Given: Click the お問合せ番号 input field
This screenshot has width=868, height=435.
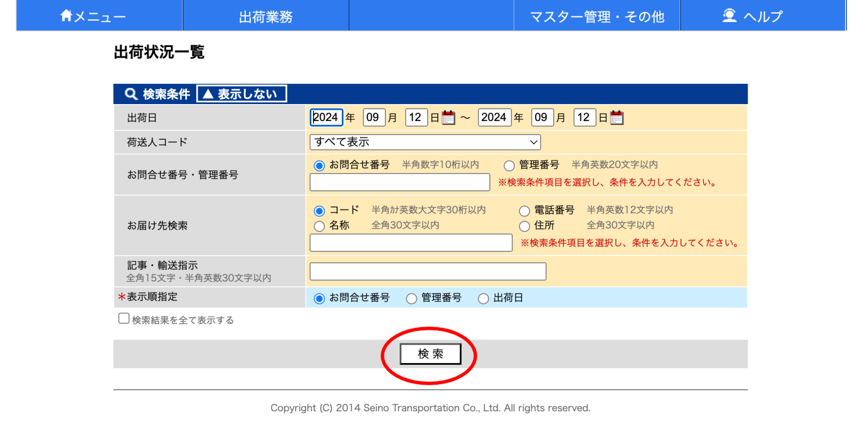Looking at the screenshot, I should [400, 182].
